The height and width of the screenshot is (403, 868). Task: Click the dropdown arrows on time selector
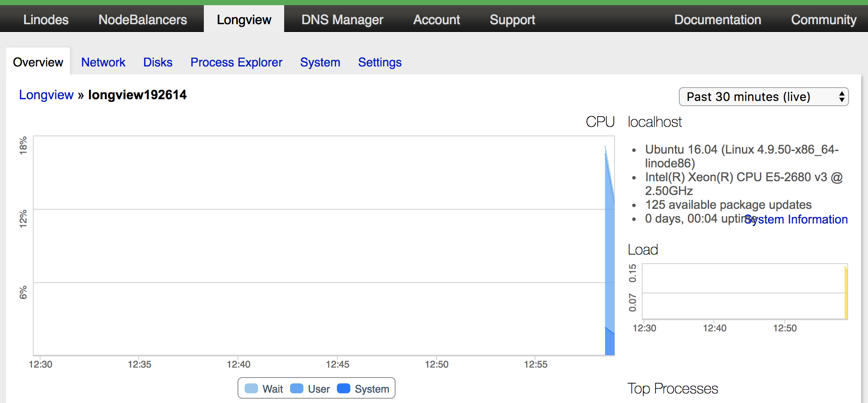pyautogui.click(x=841, y=97)
